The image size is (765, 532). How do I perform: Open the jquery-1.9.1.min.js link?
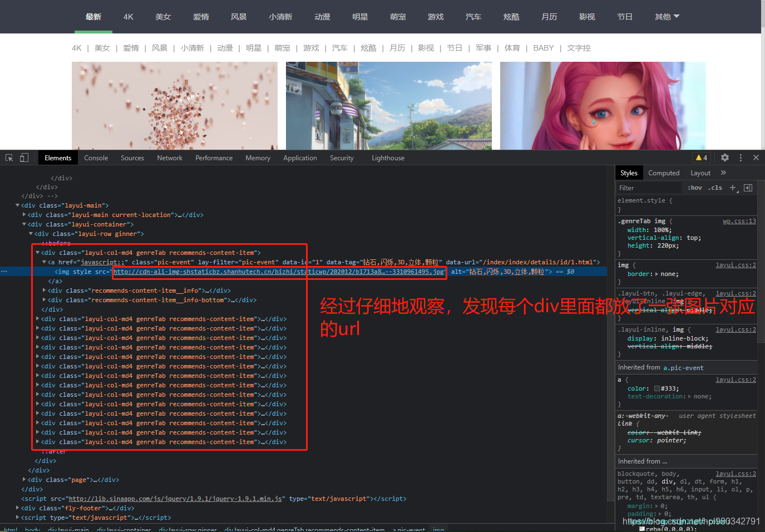176,499
